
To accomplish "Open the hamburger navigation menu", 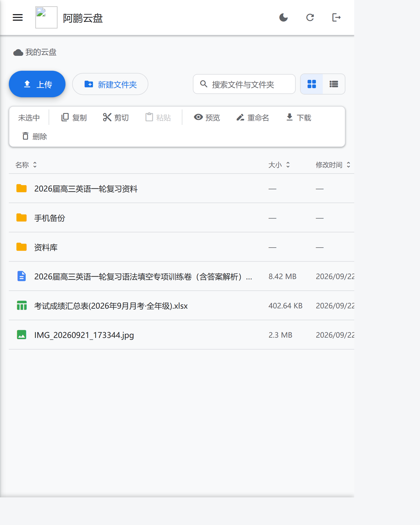I will click(x=18, y=18).
